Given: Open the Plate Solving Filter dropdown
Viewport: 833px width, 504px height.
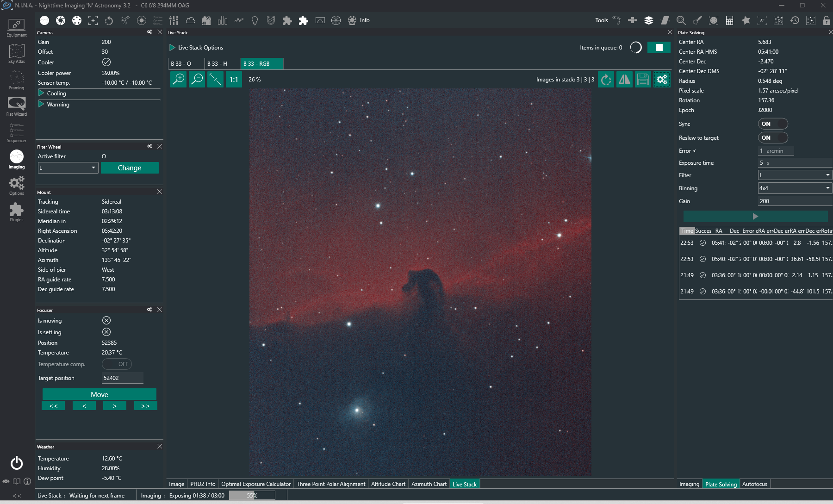Looking at the screenshot, I should 795,175.
